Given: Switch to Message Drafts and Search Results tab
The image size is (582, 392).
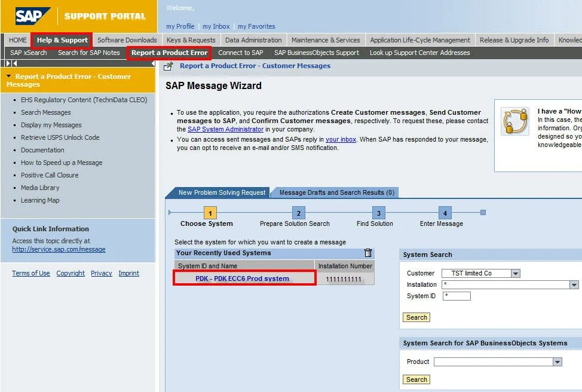Looking at the screenshot, I should click(x=336, y=192).
